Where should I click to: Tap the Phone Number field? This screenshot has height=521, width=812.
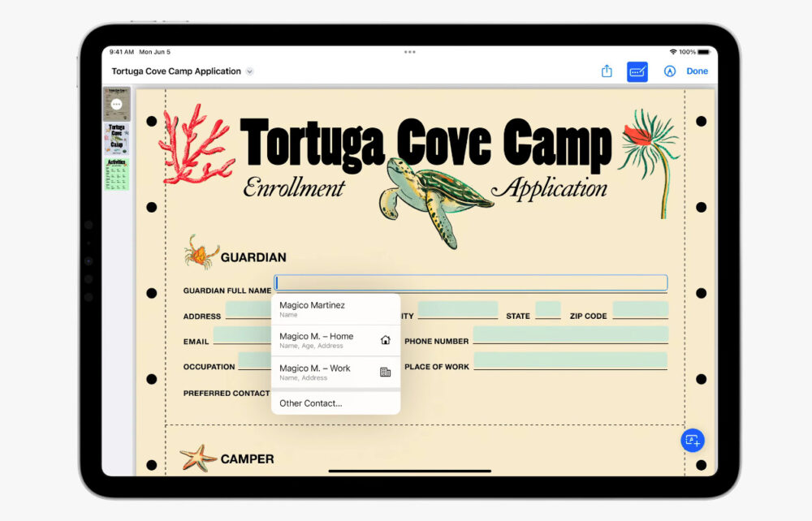[570, 335]
